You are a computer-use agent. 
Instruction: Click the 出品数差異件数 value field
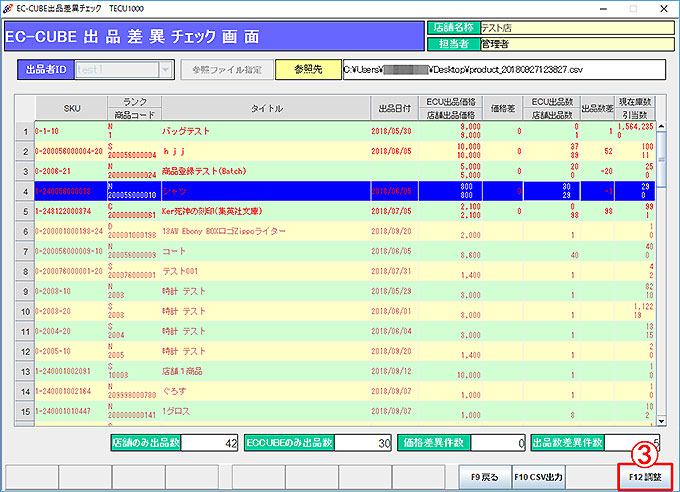click(632, 443)
